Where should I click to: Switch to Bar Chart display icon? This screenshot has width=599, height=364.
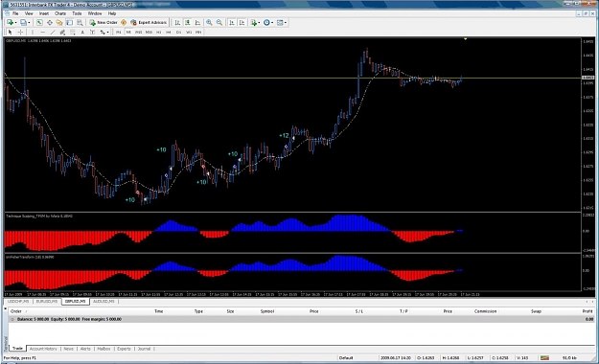[x=177, y=23]
